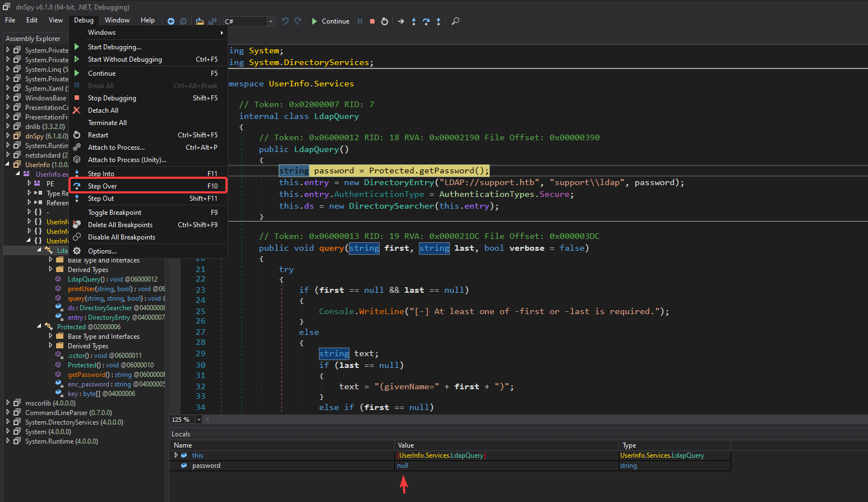Open the Window menu
The height and width of the screenshot is (502, 868).
117,20
